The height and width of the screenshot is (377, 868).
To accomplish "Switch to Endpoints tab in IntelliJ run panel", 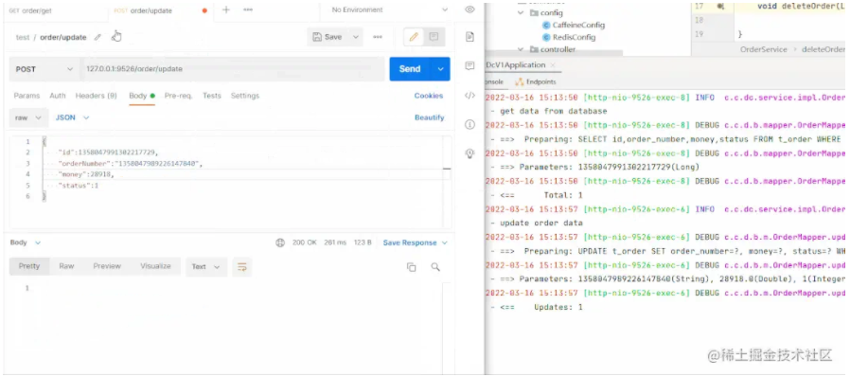I will [x=536, y=81].
